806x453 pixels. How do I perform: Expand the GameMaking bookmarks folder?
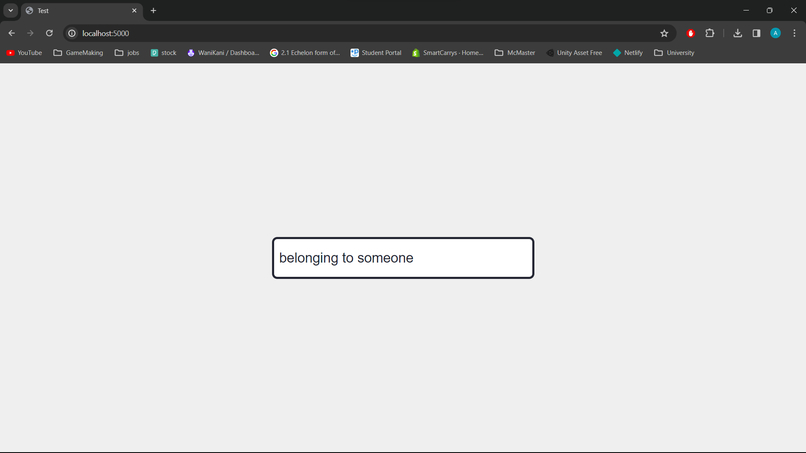78,53
